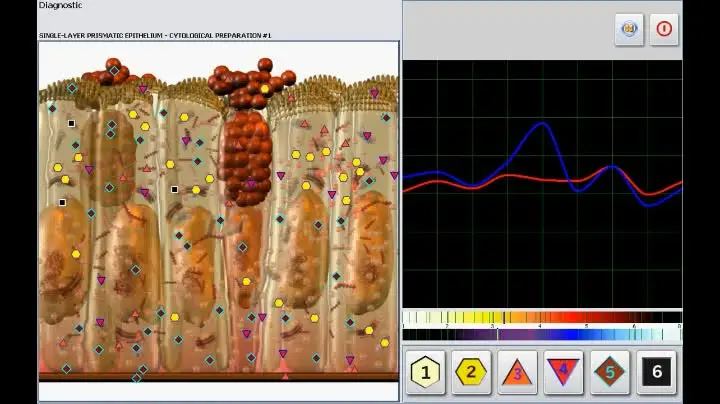
Task: Select the yellow hexagon level 2 button
Action: click(471, 372)
